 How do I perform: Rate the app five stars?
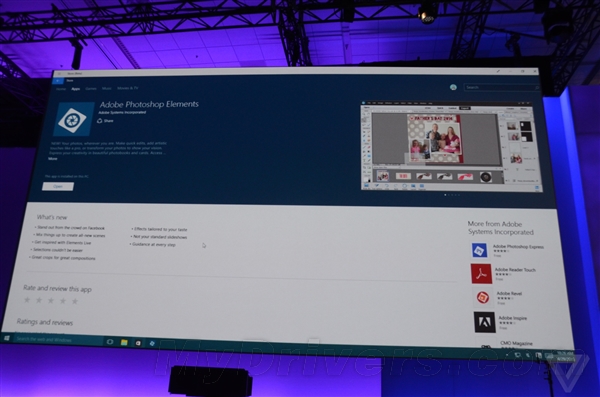pyautogui.click(x=75, y=301)
